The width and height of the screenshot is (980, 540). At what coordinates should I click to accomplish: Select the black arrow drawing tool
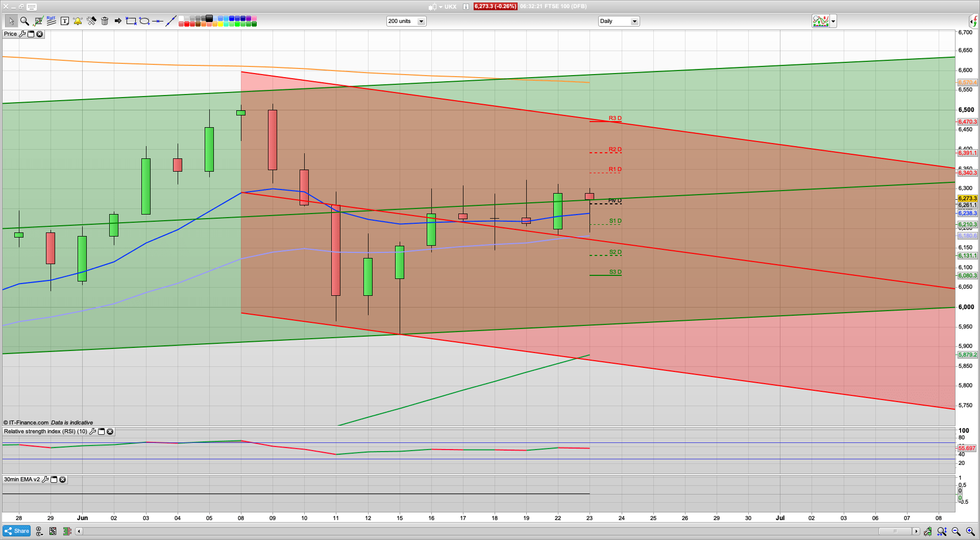tap(118, 21)
